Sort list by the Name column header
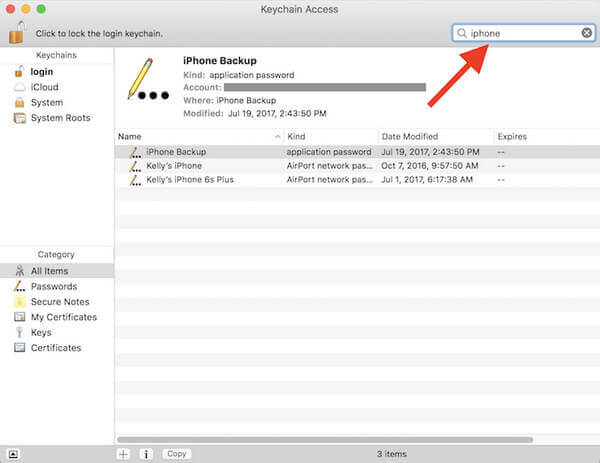This screenshot has height=463, width=600. (x=198, y=136)
